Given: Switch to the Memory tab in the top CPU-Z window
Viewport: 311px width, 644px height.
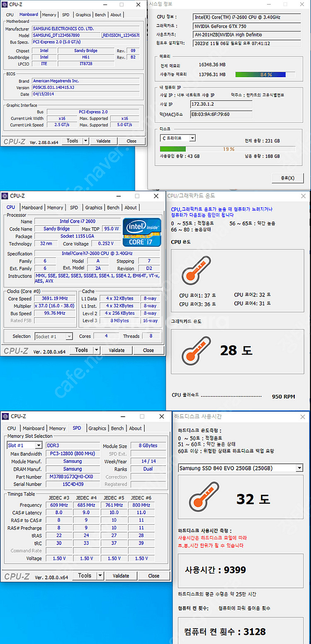Looking at the screenshot, I should 49,15.
